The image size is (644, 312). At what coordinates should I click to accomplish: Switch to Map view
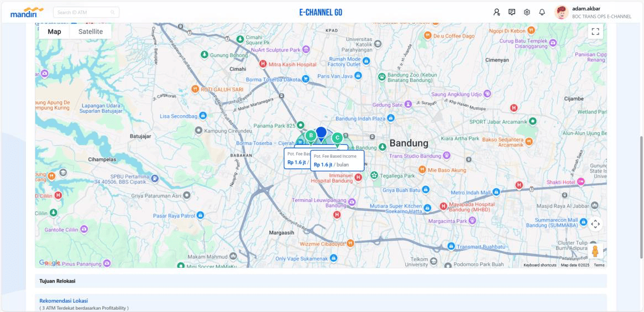(54, 32)
